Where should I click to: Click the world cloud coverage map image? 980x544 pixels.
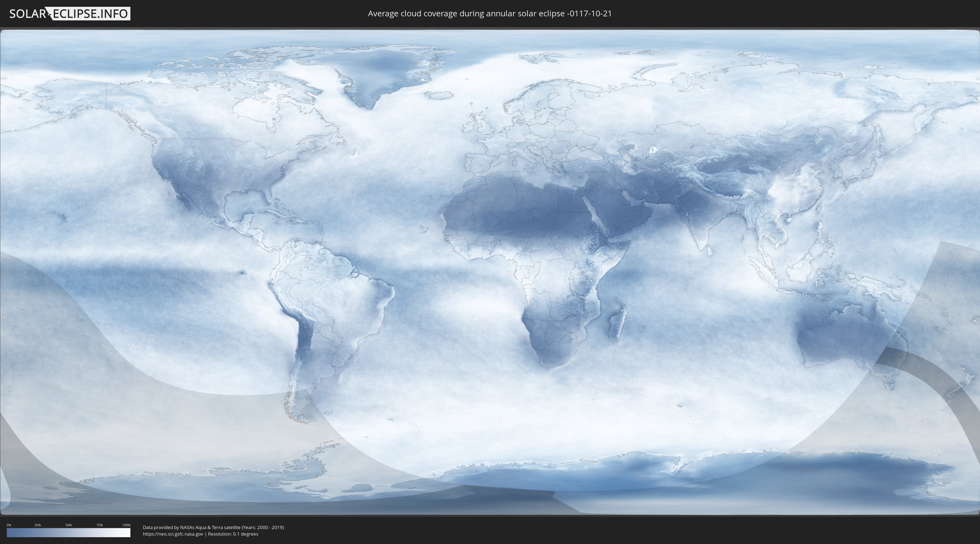(x=490, y=272)
